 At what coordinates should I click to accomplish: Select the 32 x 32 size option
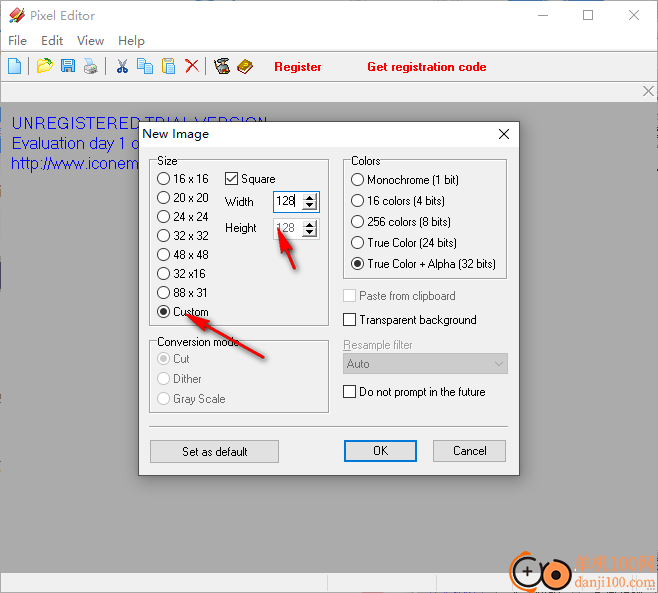(183, 235)
